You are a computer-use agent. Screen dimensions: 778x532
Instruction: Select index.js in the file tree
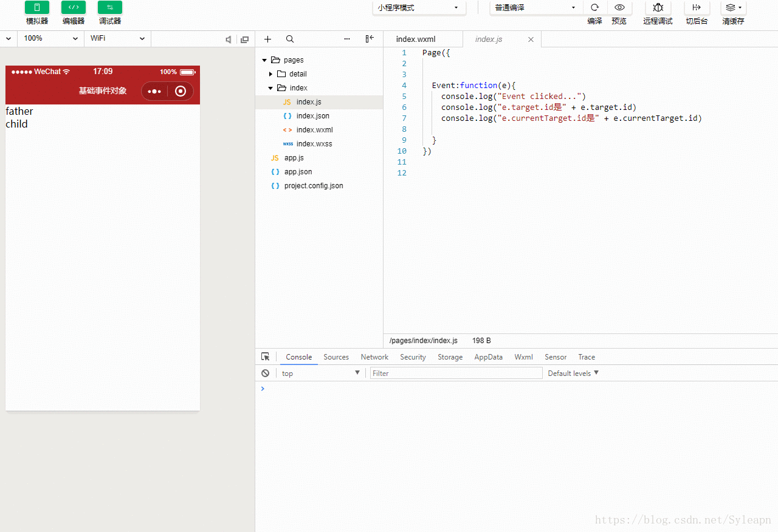[319, 102]
